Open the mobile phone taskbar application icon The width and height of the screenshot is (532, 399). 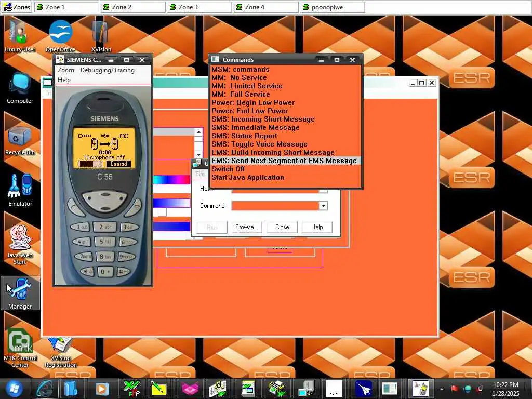click(x=421, y=389)
